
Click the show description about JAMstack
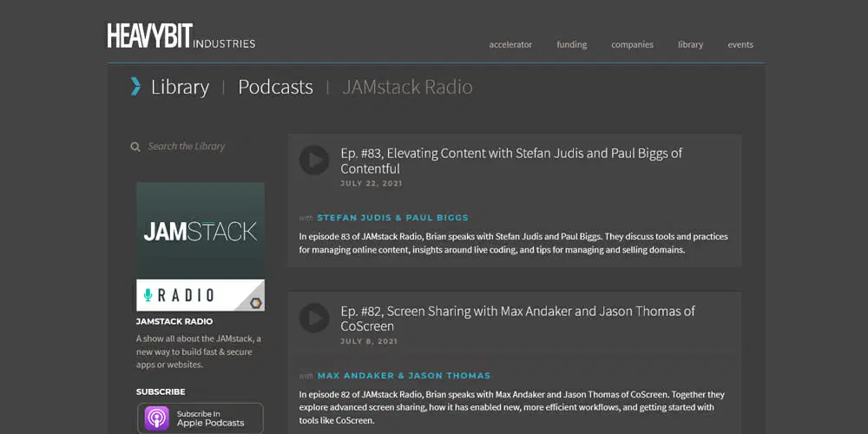(x=199, y=352)
